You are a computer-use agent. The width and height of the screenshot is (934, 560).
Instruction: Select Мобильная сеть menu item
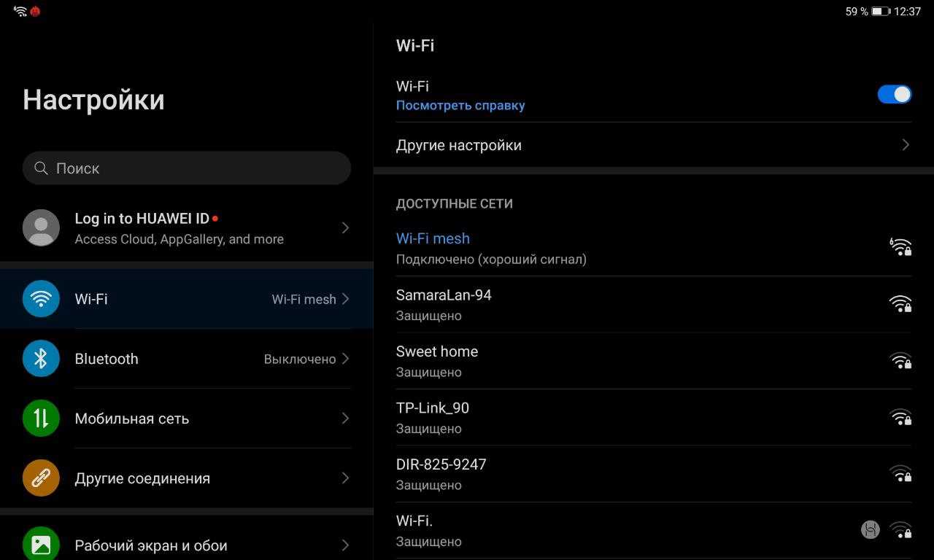(x=132, y=419)
